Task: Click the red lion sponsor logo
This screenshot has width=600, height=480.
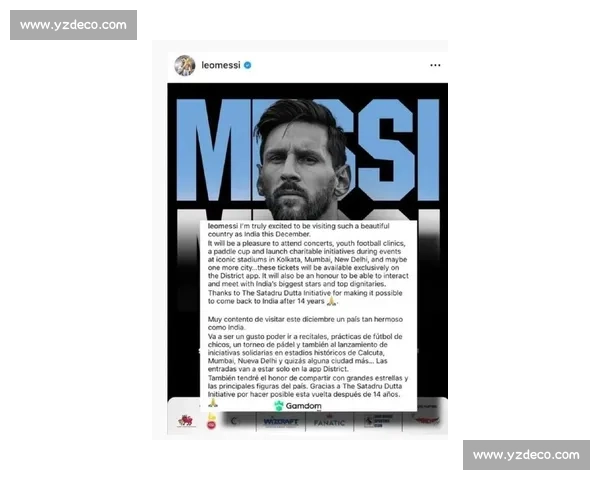Action: (186, 421)
